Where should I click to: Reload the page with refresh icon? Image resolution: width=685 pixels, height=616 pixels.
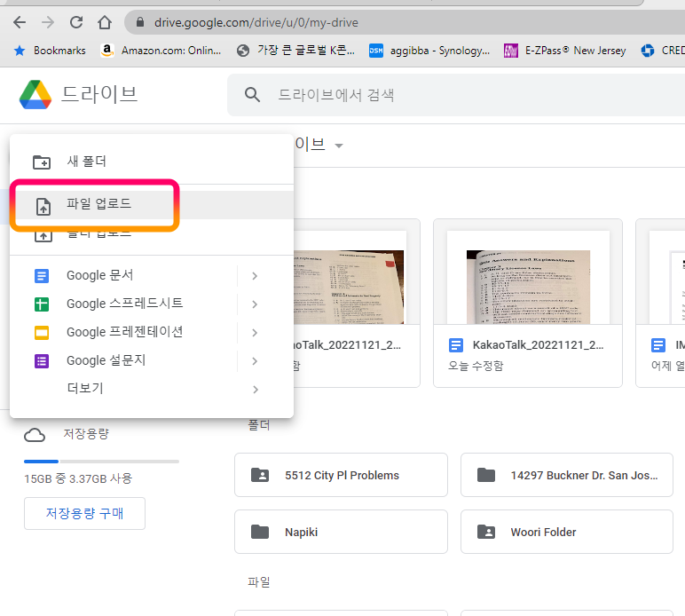tap(76, 22)
